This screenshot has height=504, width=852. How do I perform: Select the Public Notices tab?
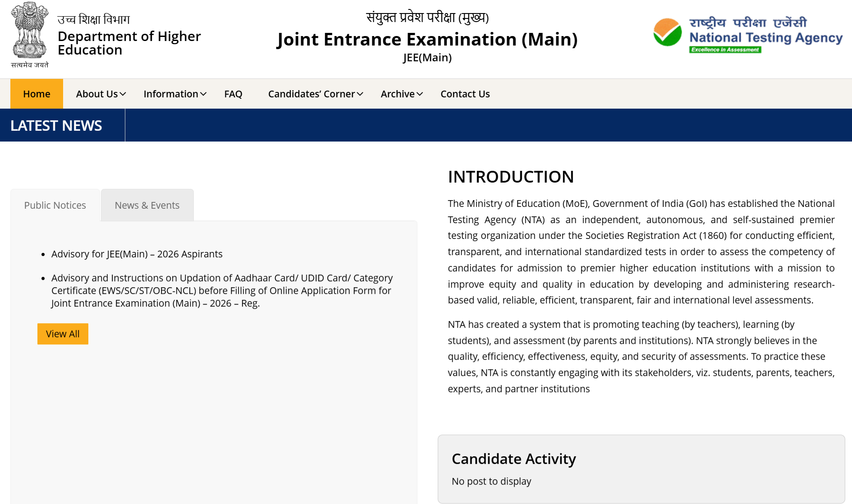[x=55, y=206]
